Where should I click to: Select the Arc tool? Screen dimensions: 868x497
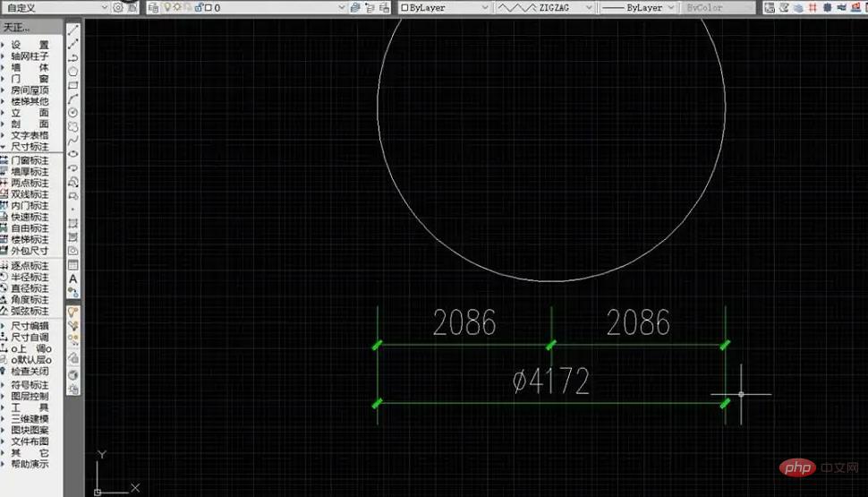click(x=72, y=99)
